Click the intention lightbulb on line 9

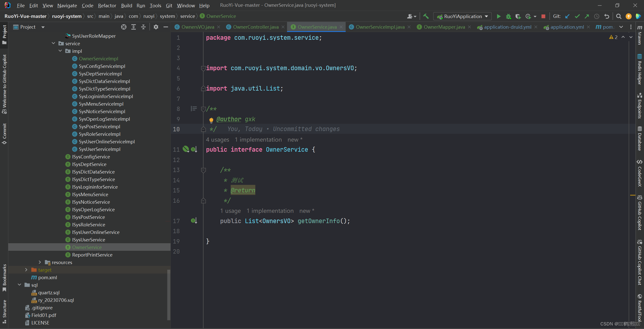coord(211,120)
